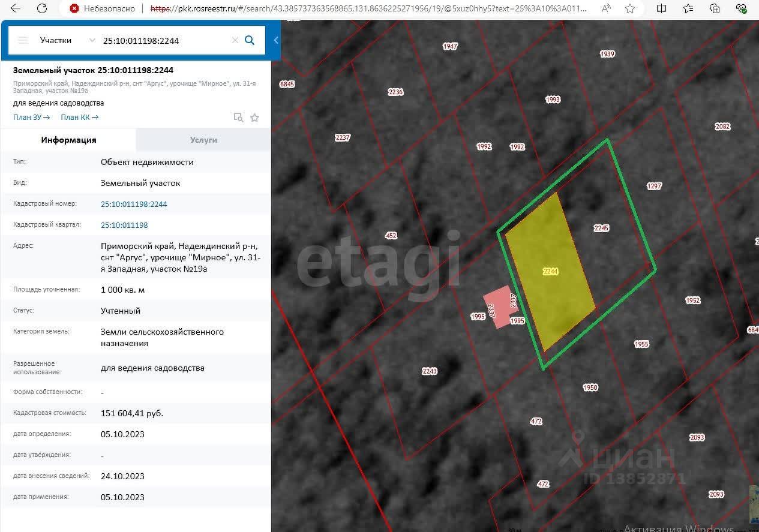Viewport: 759px width, 532px height.
Task: Add this page to browser favorites
Action: [x=630, y=8]
